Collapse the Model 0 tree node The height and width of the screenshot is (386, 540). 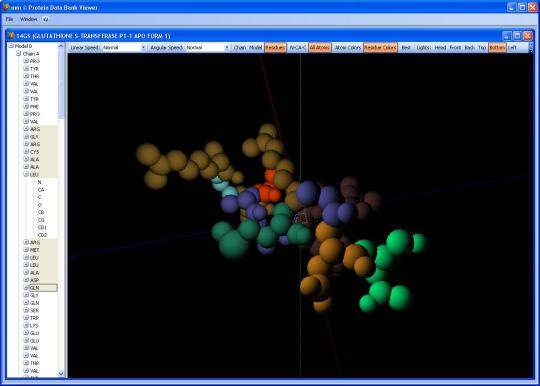(11, 46)
